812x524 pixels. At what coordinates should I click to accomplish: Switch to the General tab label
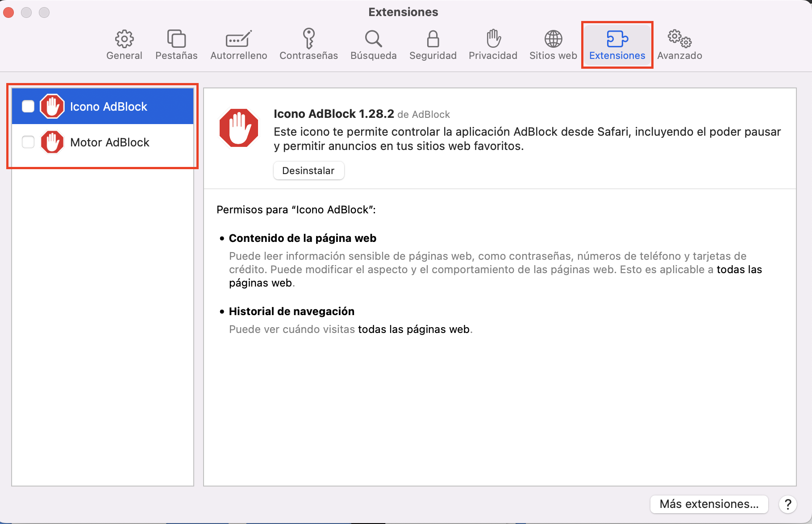124,55
